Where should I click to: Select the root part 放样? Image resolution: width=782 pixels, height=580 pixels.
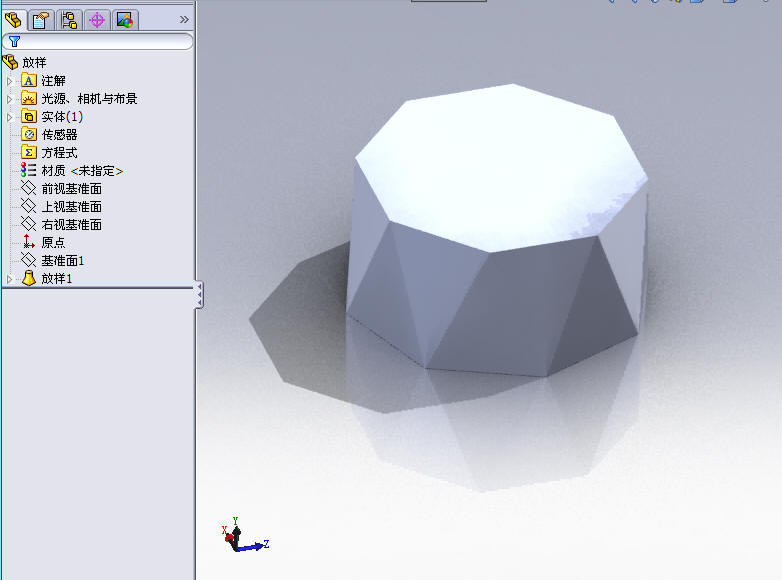[34, 62]
